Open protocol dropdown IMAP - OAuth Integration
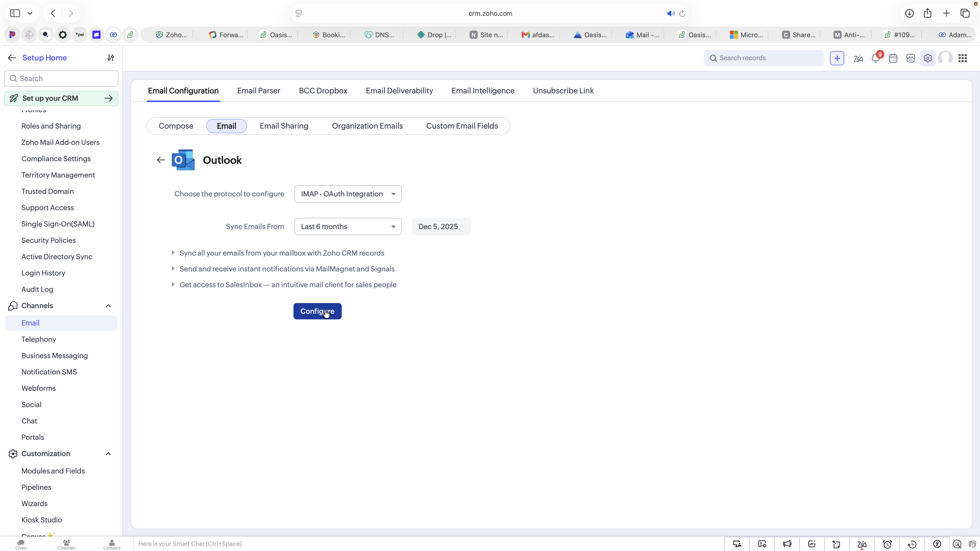The height and width of the screenshot is (551, 980). coord(348,194)
